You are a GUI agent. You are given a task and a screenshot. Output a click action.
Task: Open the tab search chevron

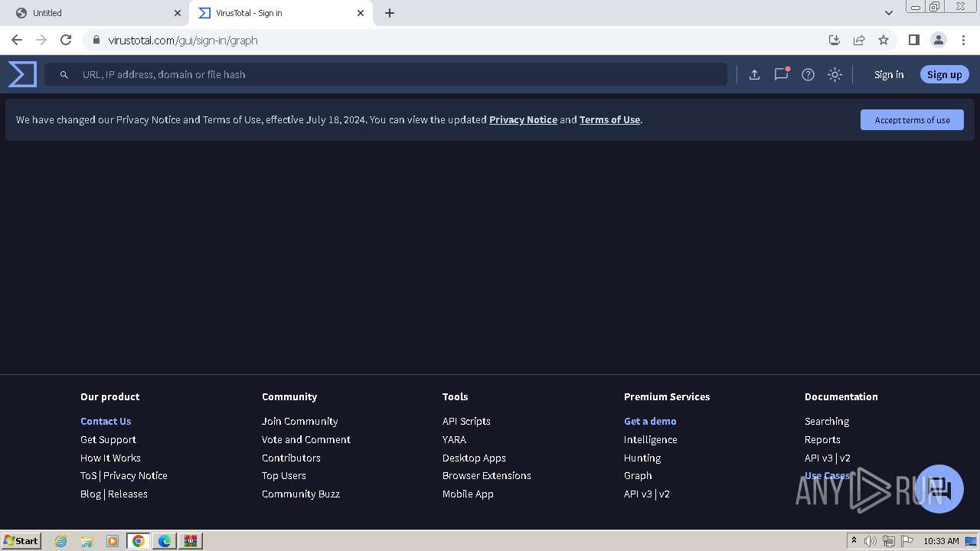tap(889, 13)
